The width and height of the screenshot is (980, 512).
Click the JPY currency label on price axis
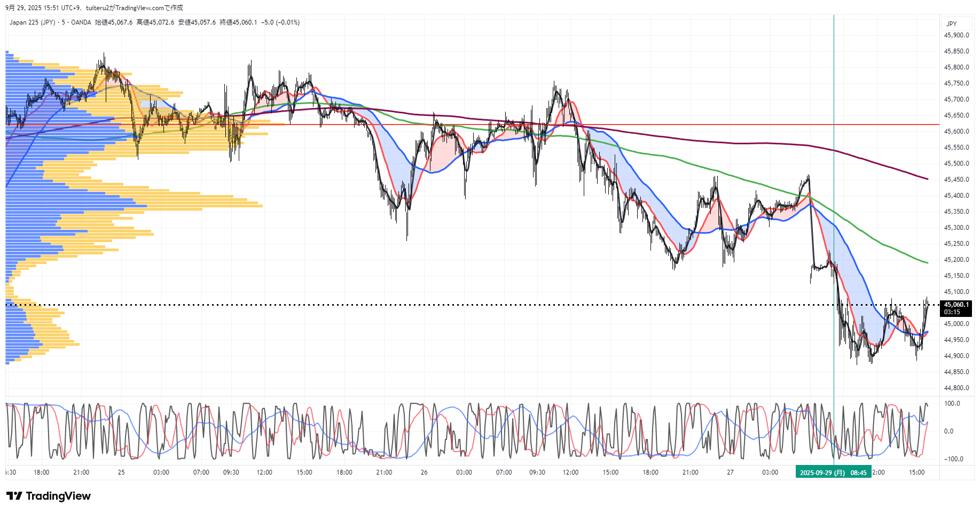pos(951,24)
